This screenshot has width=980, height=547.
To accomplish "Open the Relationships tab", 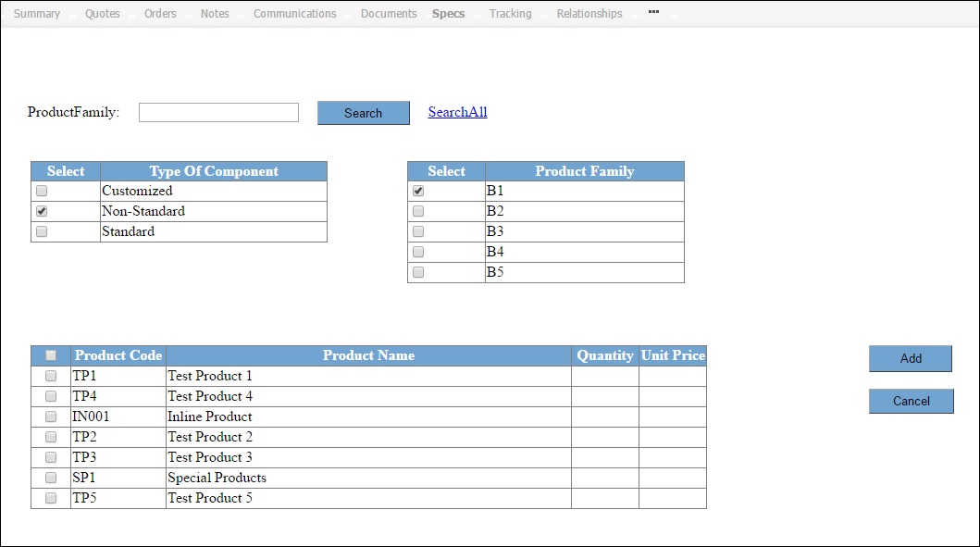I will [x=589, y=14].
